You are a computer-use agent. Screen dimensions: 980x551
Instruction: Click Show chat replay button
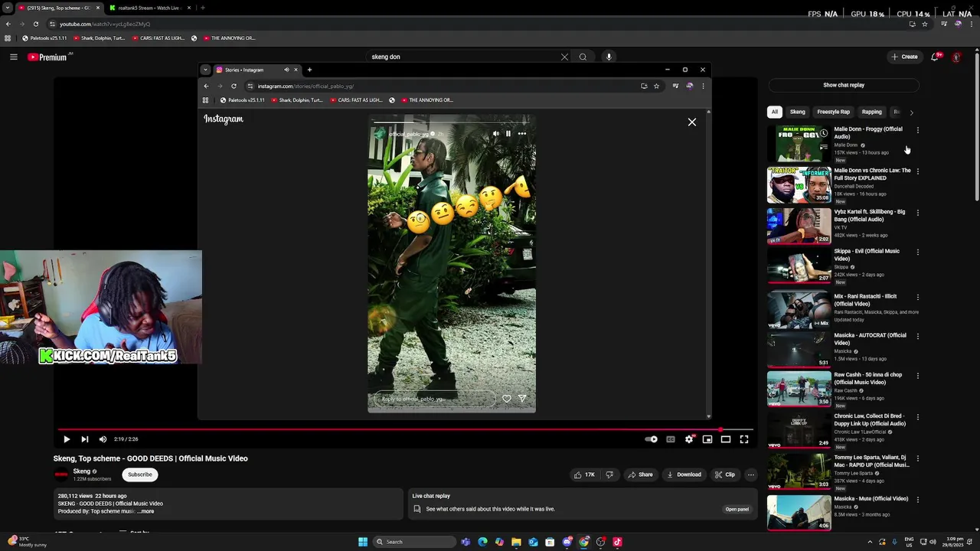pyautogui.click(x=844, y=85)
